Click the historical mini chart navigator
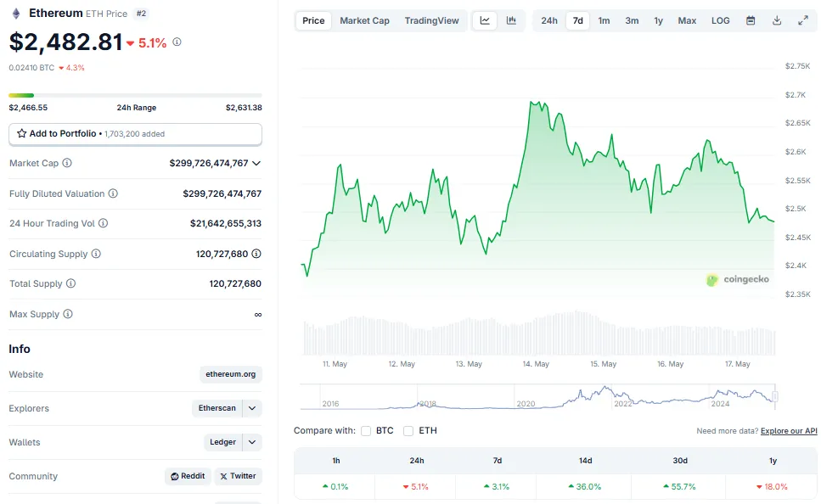Image resolution: width=821 pixels, height=504 pixels. click(x=537, y=397)
